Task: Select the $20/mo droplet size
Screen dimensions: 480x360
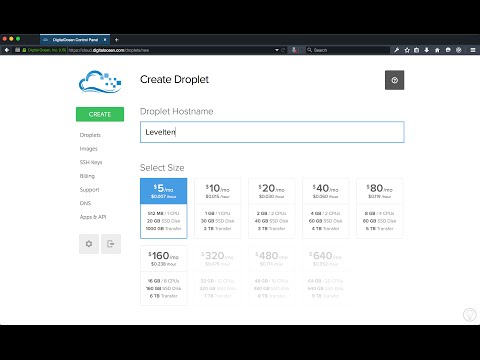Action: [x=271, y=208]
